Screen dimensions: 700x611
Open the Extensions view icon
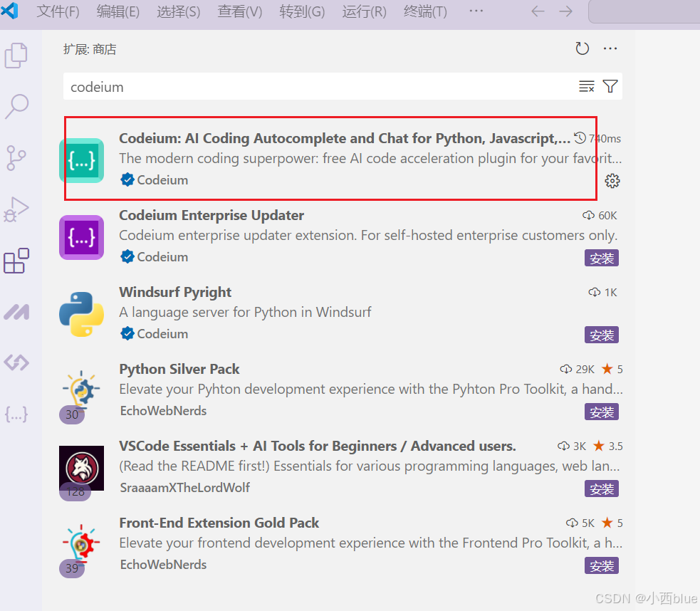click(16, 261)
